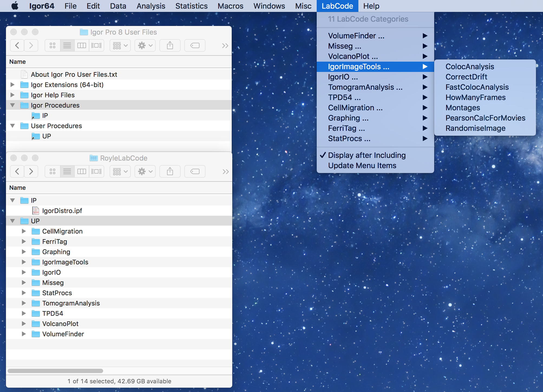The width and height of the screenshot is (543, 392).
Task: Select the Misseg folder row
Action: pyautogui.click(x=119, y=283)
